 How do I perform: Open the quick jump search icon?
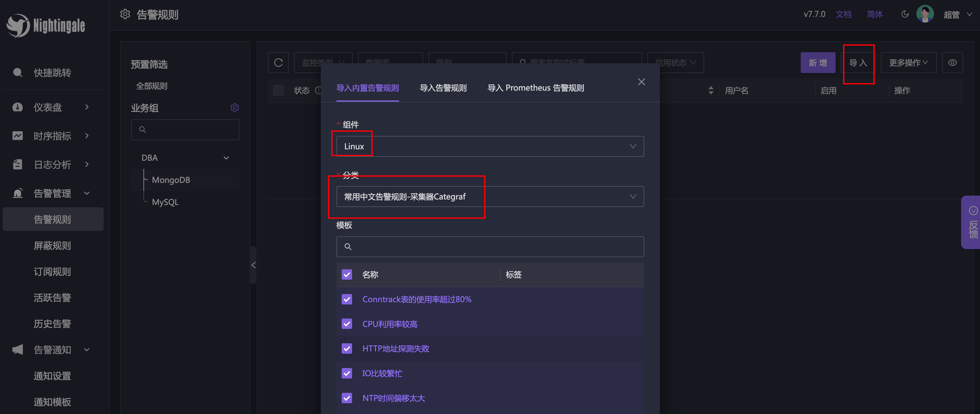18,72
